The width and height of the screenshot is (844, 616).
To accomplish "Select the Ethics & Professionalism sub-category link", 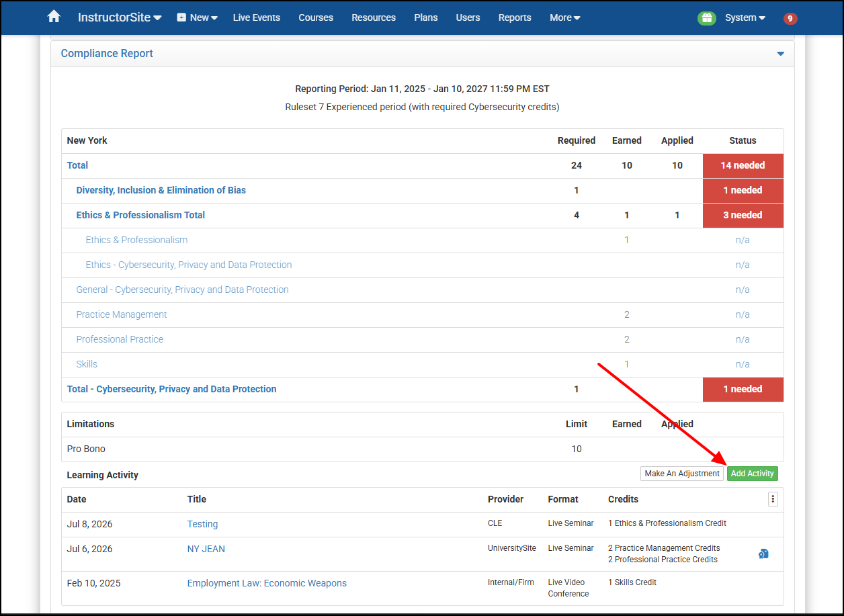I will click(x=136, y=240).
